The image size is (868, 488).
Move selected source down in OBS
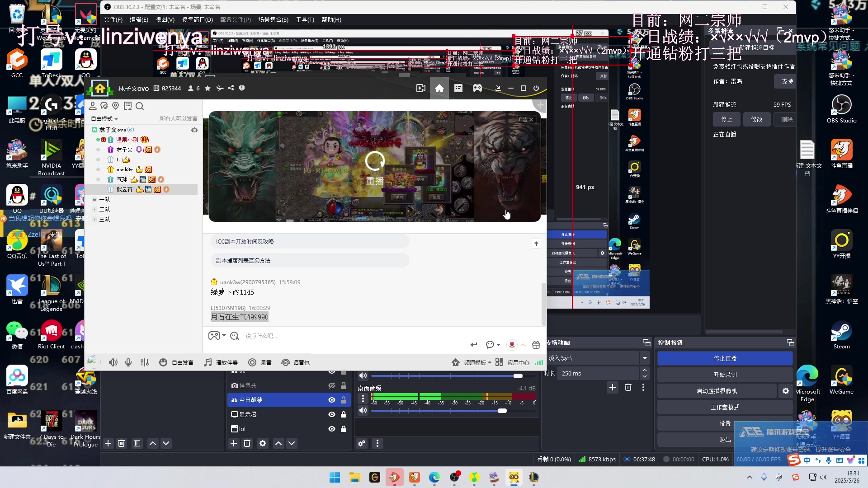click(292, 443)
